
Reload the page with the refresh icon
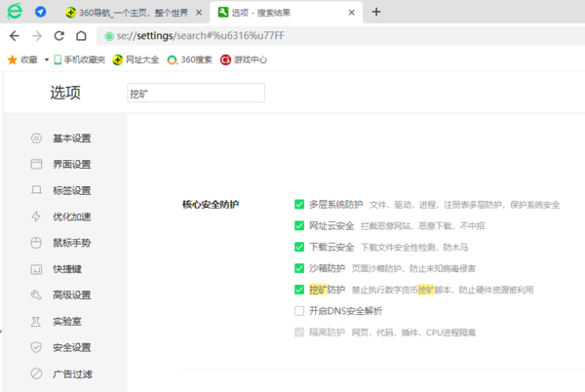tap(58, 35)
